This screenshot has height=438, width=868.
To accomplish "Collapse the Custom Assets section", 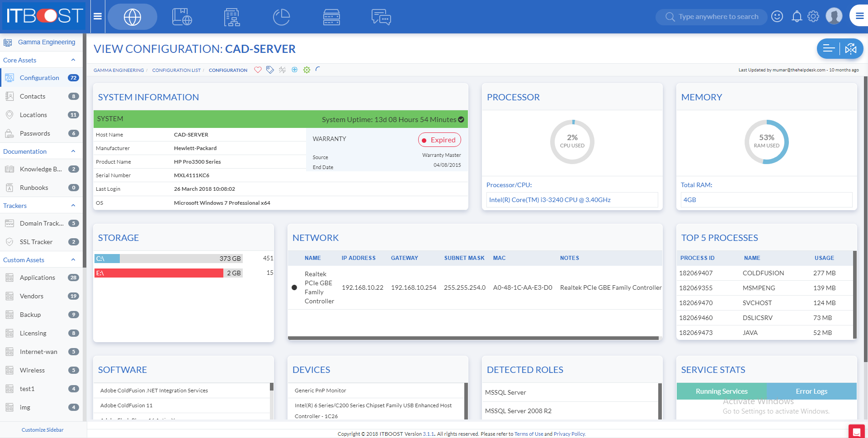I will pyautogui.click(x=73, y=259).
